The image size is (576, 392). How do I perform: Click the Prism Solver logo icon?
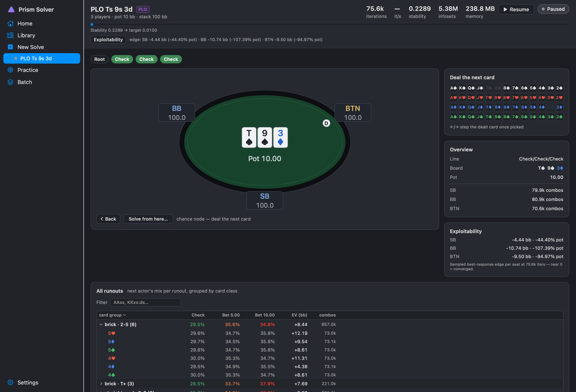coord(11,9)
